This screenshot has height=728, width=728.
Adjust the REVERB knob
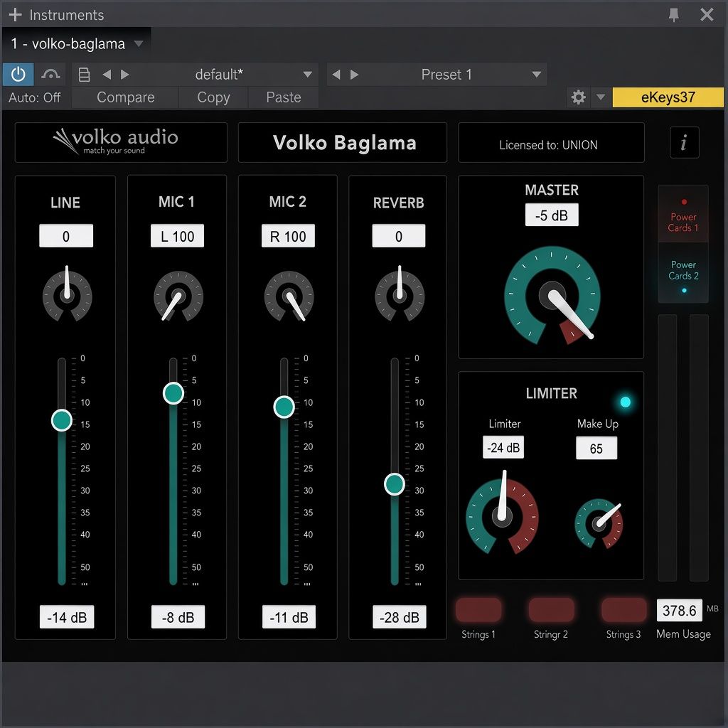[x=400, y=296]
